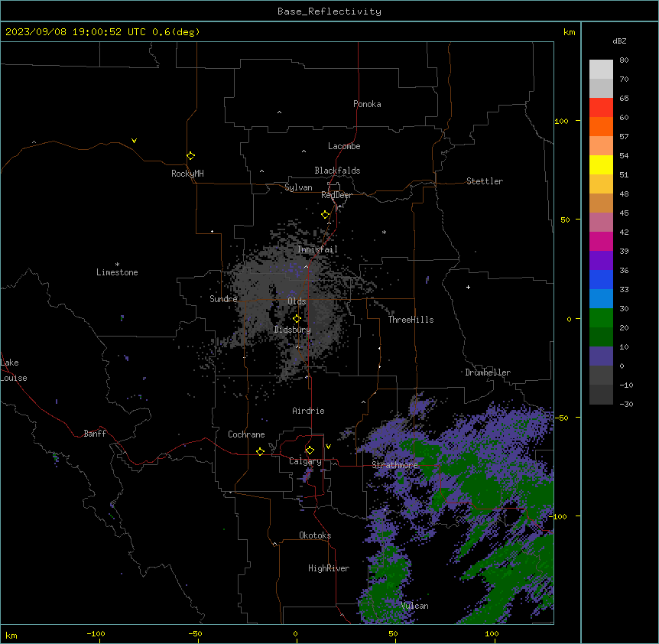Click the Stettler label
Image resolution: width=659 pixels, height=644 pixels.
click(x=484, y=181)
